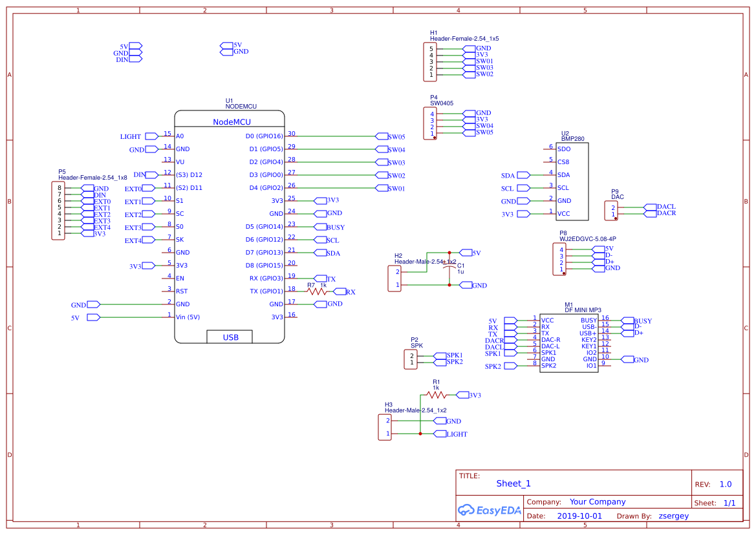Select BUSY net flag at D5 (GPIO14)

[329, 227]
